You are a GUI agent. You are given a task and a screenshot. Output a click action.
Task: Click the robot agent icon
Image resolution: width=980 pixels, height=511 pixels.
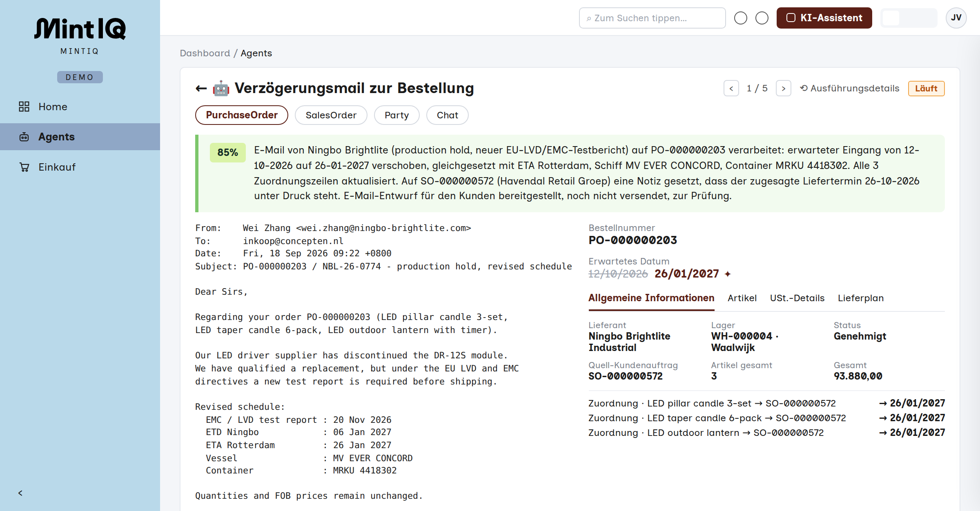point(221,88)
